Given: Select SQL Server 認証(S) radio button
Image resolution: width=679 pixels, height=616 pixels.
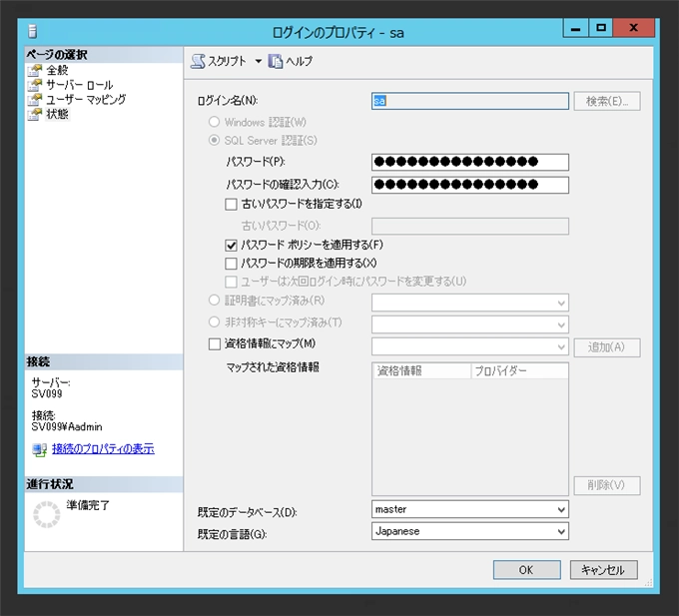Looking at the screenshot, I should (x=215, y=140).
